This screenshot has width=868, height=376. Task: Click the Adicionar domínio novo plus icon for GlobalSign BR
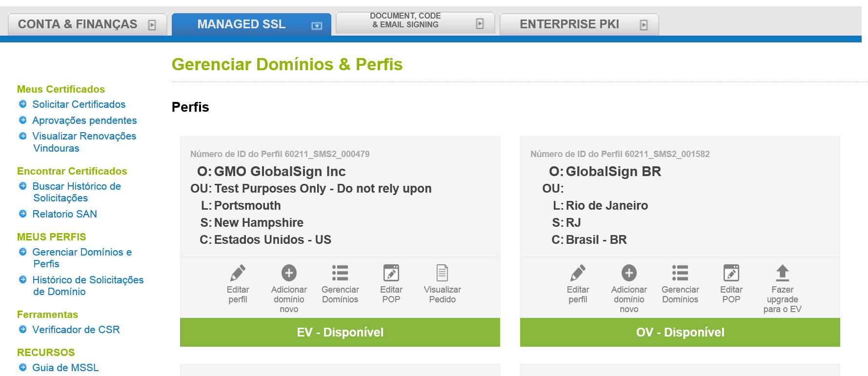tap(629, 273)
